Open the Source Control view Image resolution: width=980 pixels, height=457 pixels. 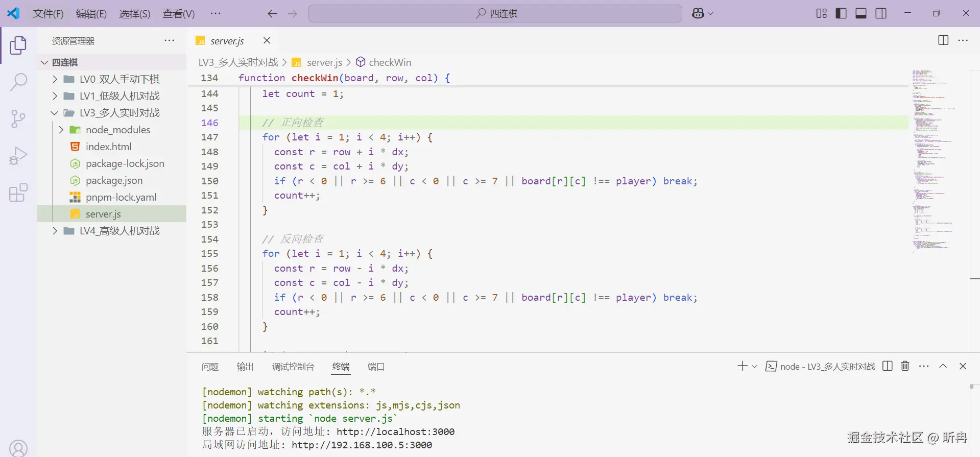click(x=18, y=119)
